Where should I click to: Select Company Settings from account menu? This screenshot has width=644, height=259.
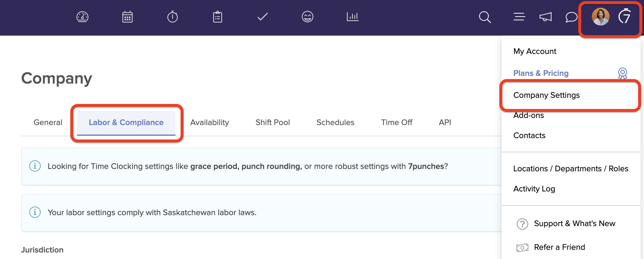click(x=546, y=95)
